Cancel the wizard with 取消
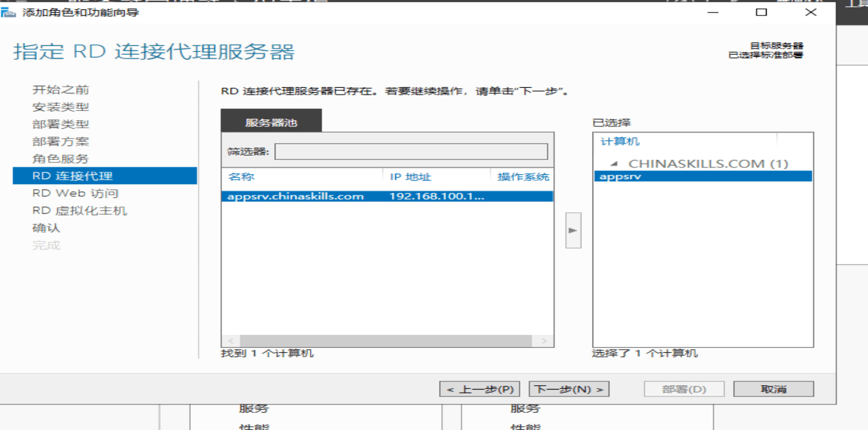 tap(773, 390)
